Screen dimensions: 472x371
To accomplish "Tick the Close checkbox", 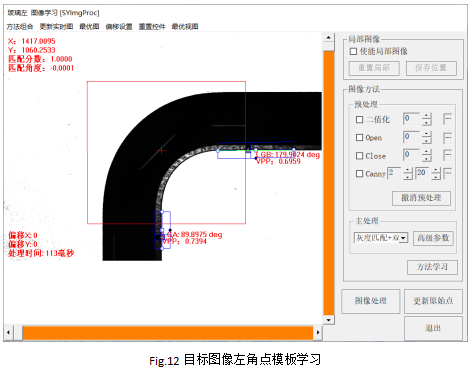I will (359, 156).
